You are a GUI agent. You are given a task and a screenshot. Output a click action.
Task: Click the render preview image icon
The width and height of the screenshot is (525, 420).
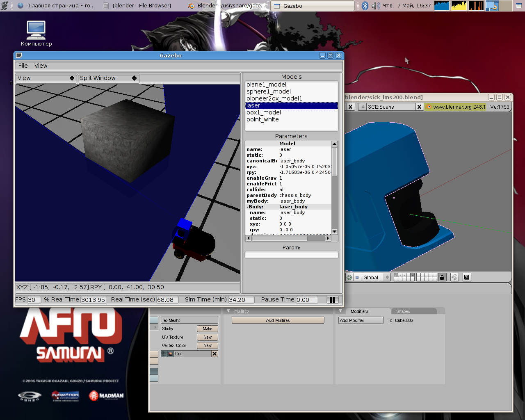467,277
